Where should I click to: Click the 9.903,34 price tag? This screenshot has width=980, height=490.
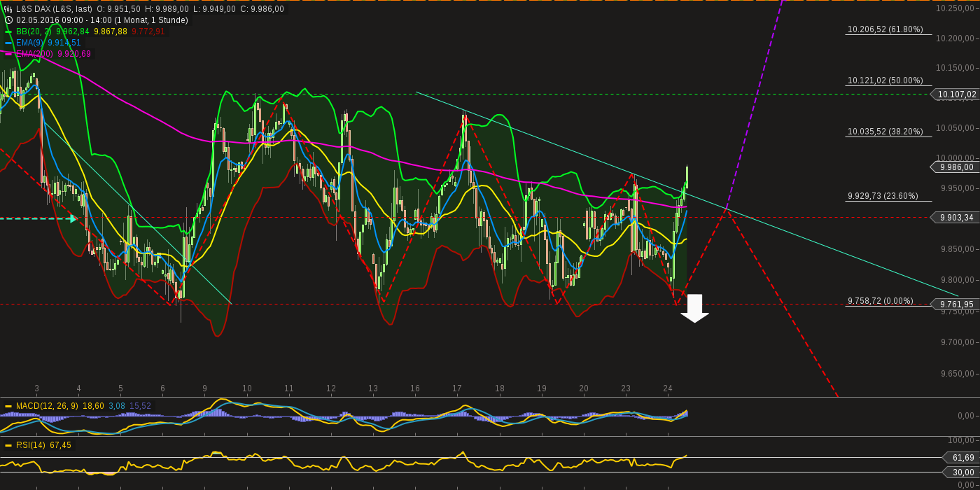[955, 218]
